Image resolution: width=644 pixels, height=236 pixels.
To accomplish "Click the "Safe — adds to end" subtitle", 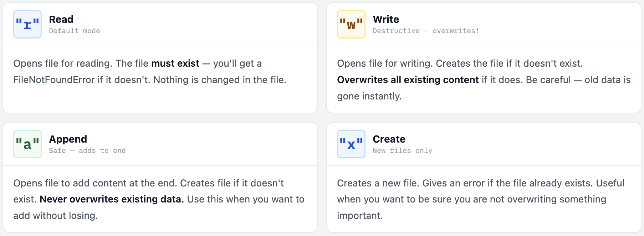I will (87, 151).
